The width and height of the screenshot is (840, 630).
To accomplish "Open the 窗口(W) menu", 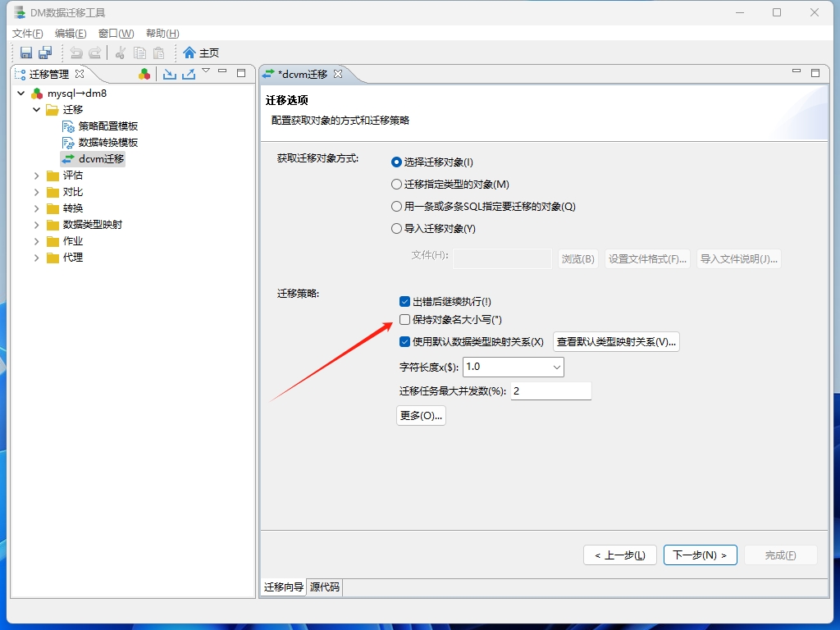I will 116,33.
